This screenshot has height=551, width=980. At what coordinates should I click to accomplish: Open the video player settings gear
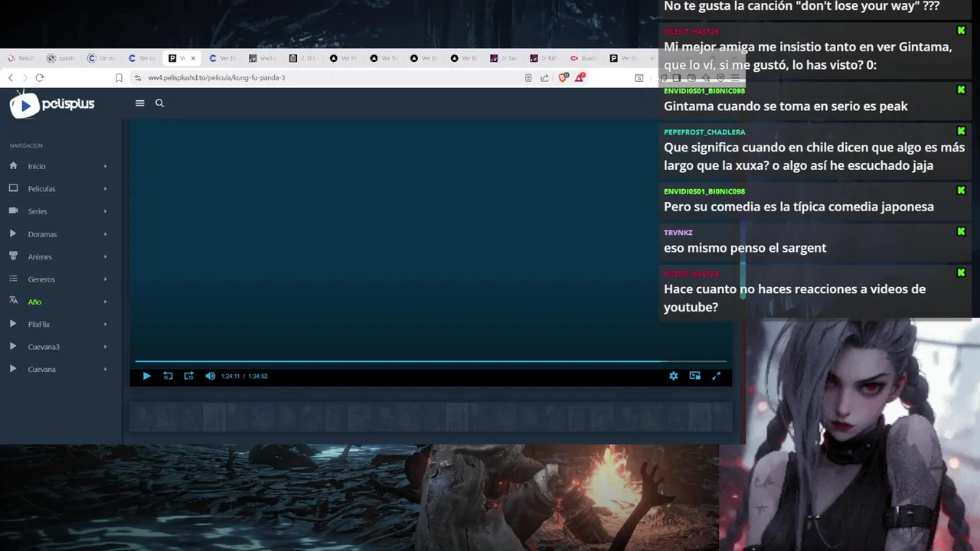point(673,376)
